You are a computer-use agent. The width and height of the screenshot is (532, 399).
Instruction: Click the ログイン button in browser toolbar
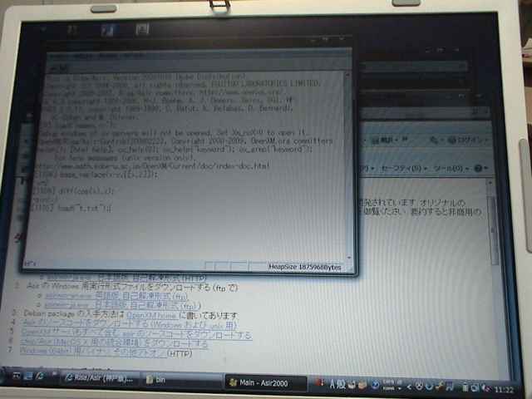point(467,140)
